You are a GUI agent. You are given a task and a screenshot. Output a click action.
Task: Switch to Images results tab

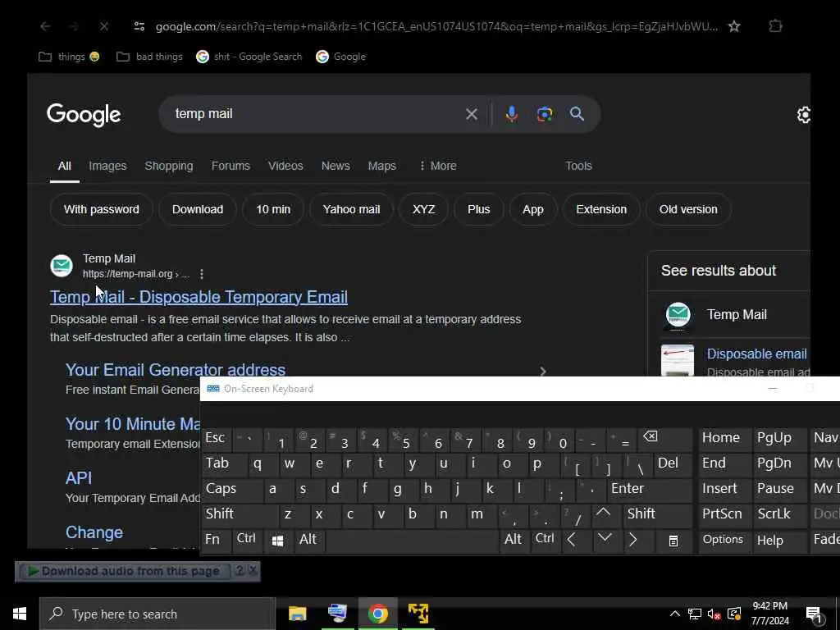coord(107,166)
